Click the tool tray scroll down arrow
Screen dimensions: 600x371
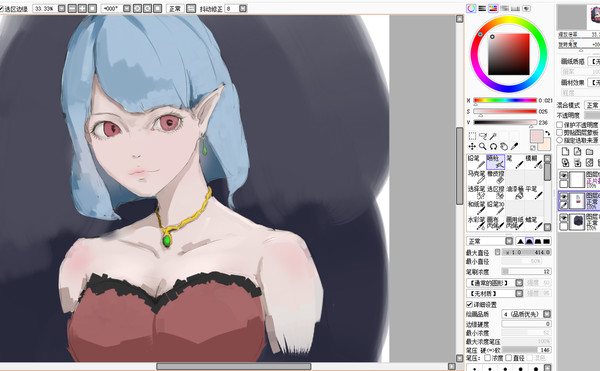548,227
